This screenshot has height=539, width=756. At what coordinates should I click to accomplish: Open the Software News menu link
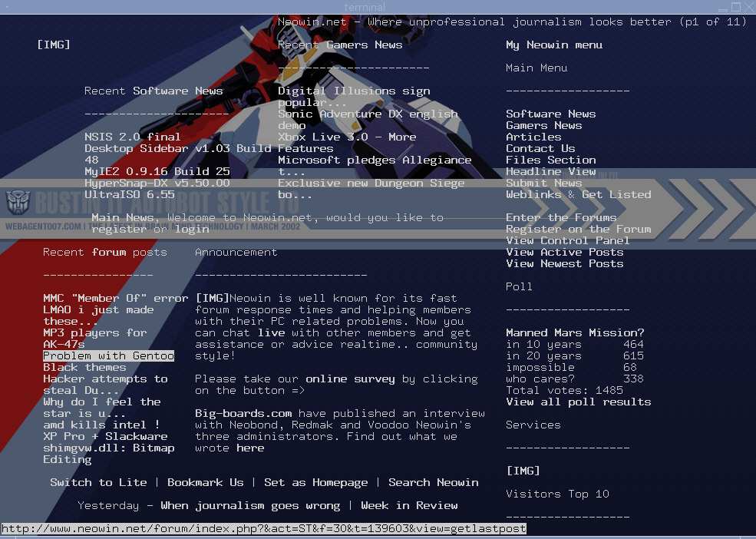coord(550,114)
